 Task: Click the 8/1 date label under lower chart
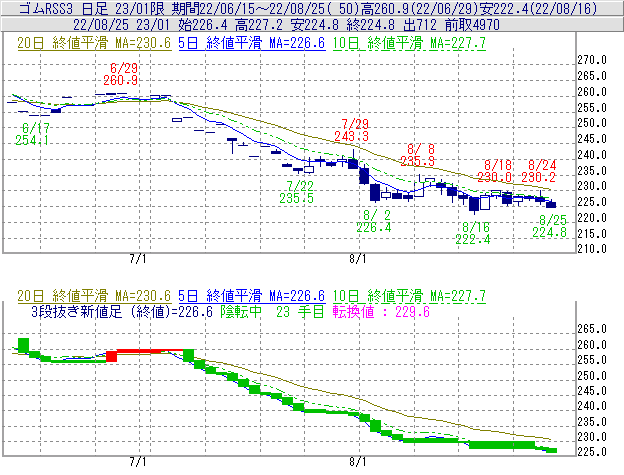point(358,462)
